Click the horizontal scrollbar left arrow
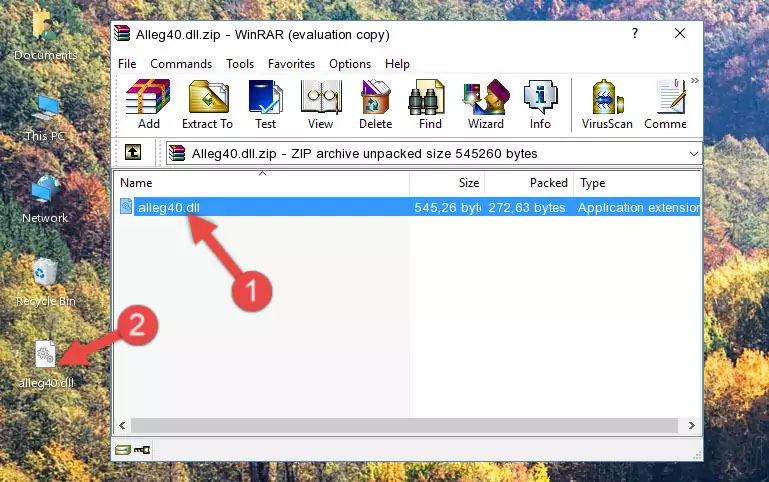 click(123, 425)
